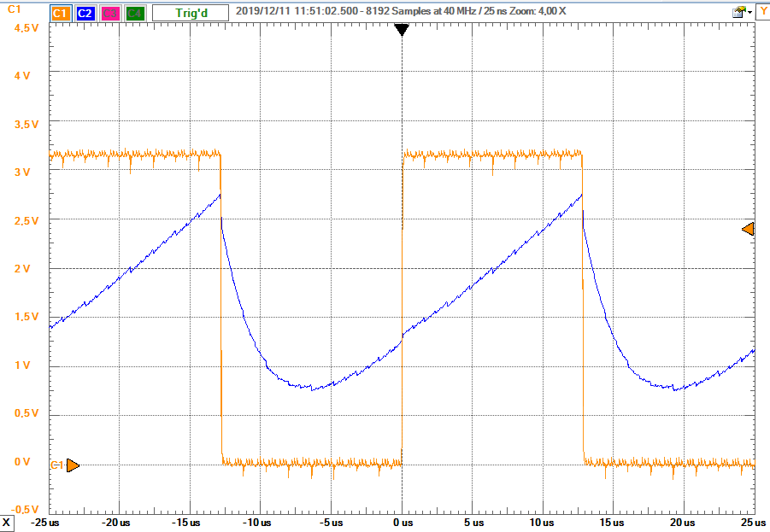Enable the pink C3 channel button
The width and height of the screenshot is (770, 532).
[x=109, y=13]
